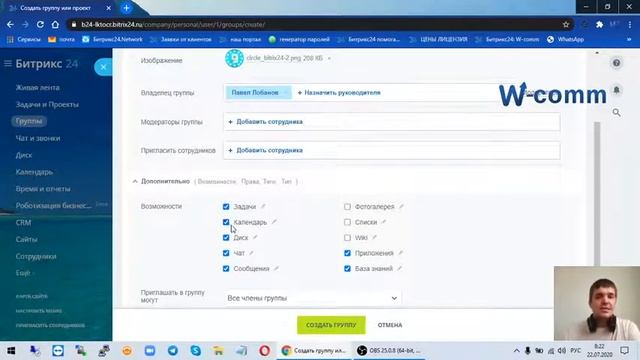
Task: Expand hidden system tray icons
Action: pyautogui.click(x=516, y=351)
